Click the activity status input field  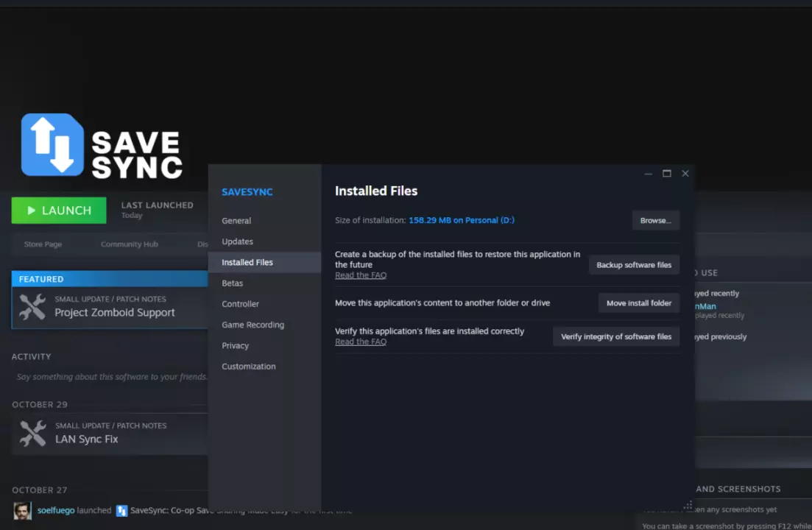(110, 377)
